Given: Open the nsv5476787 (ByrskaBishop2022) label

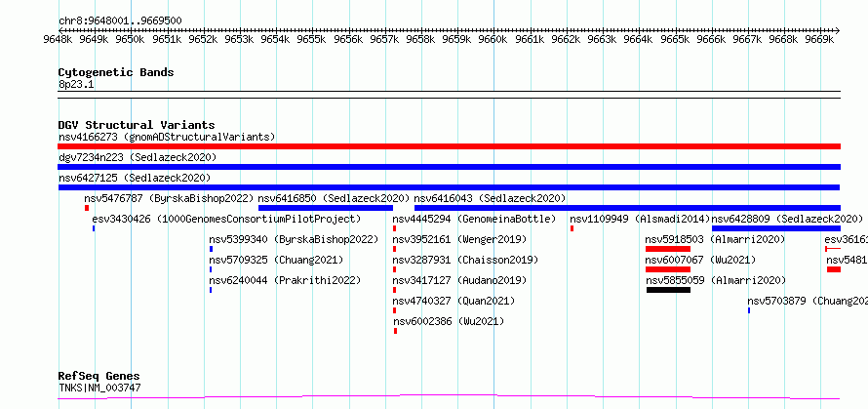Looking at the screenshot, I should (169, 198).
